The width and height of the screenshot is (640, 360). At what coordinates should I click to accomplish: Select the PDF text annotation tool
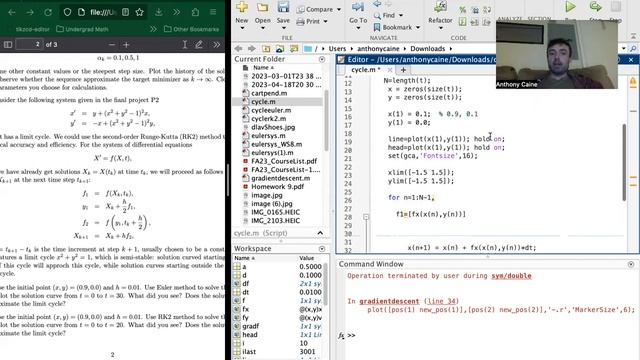pyautogui.click(x=184, y=44)
